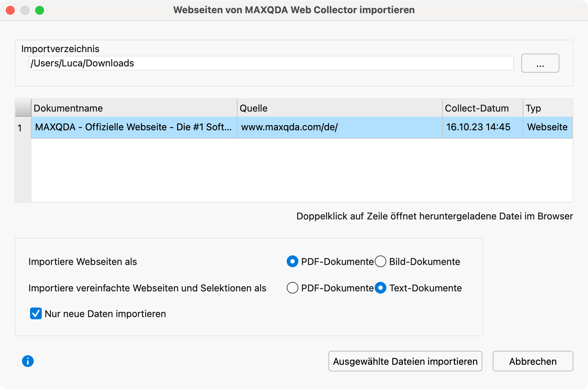Click the Importverzeichnis path field
The width and height of the screenshot is (588, 389).
click(x=271, y=63)
